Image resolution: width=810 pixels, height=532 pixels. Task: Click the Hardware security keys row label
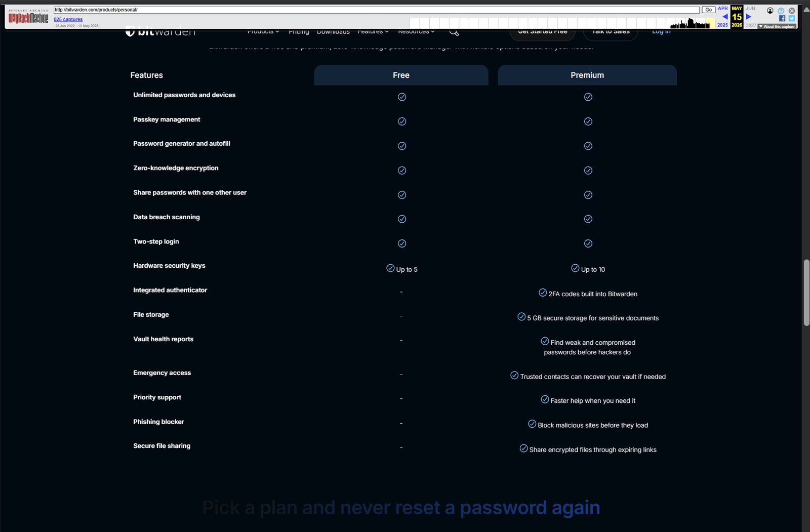(x=169, y=266)
